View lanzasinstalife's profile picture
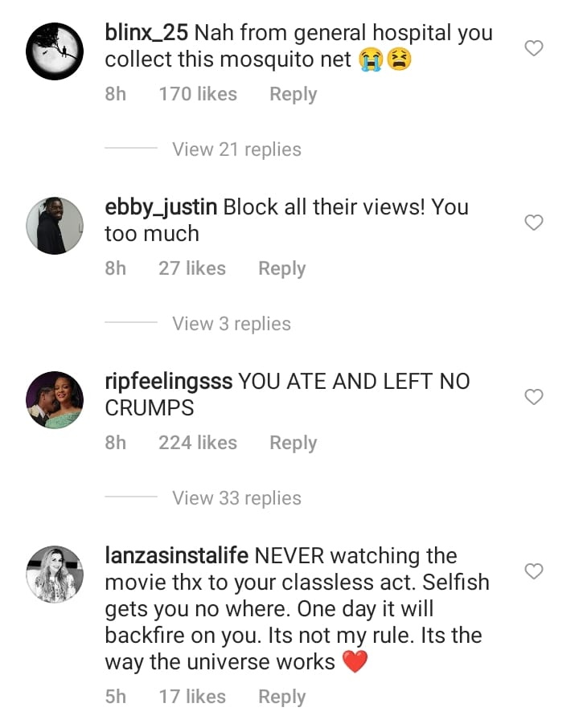 tap(55, 574)
